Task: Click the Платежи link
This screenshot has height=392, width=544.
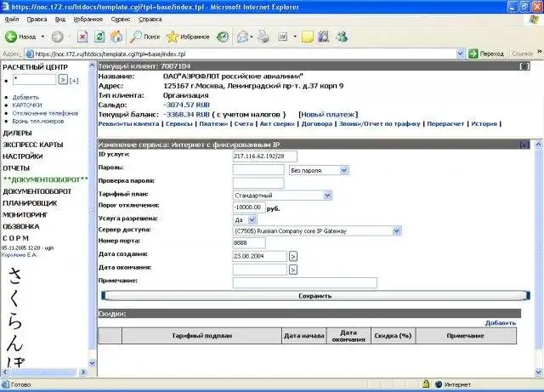Action: [x=213, y=123]
